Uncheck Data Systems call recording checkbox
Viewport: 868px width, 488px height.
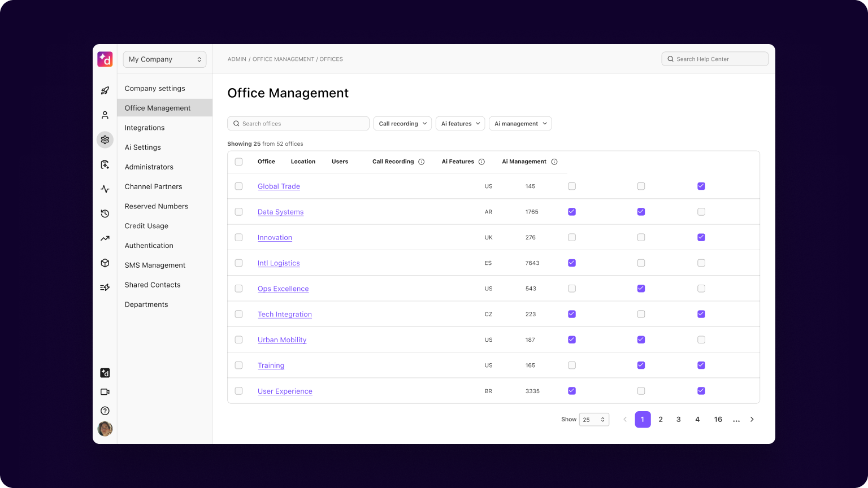572,212
